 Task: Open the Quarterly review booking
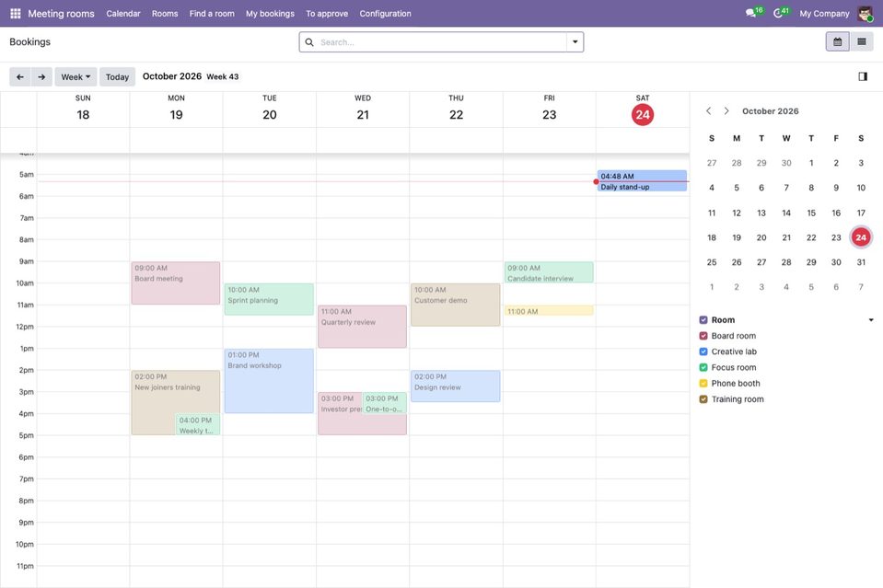tap(362, 327)
